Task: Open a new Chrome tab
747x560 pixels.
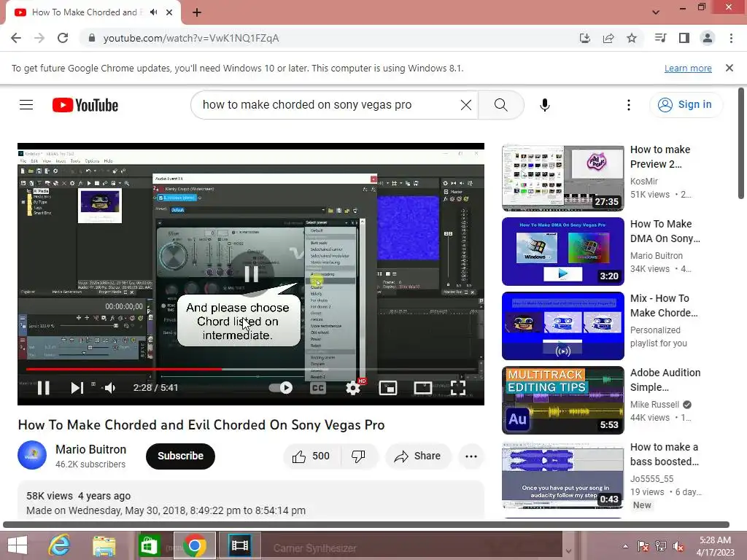Action: [x=197, y=12]
